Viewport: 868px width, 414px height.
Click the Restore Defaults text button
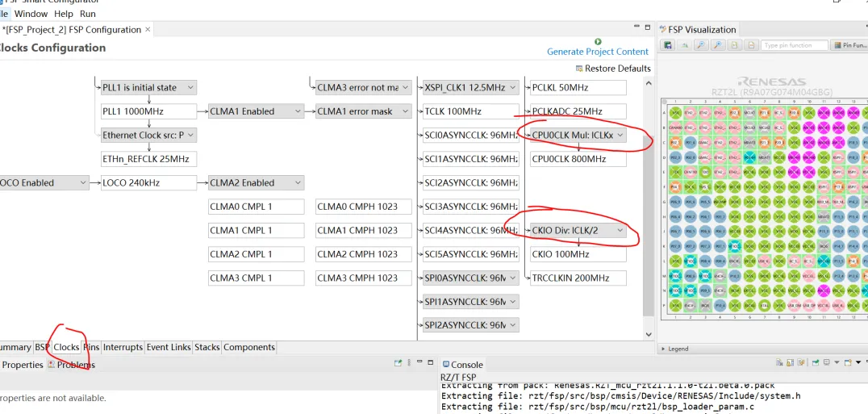click(x=618, y=69)
